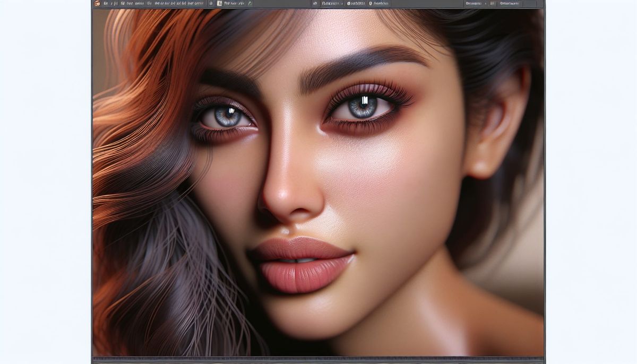Expand the first dropdown label in right toolbar
Screen dimensions: 637x364
click(x=474, y=3)
